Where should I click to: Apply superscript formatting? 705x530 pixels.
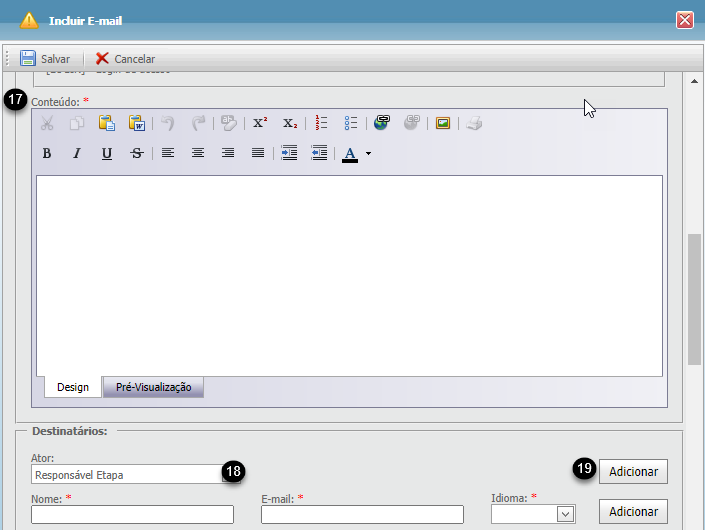click(260, 123)
